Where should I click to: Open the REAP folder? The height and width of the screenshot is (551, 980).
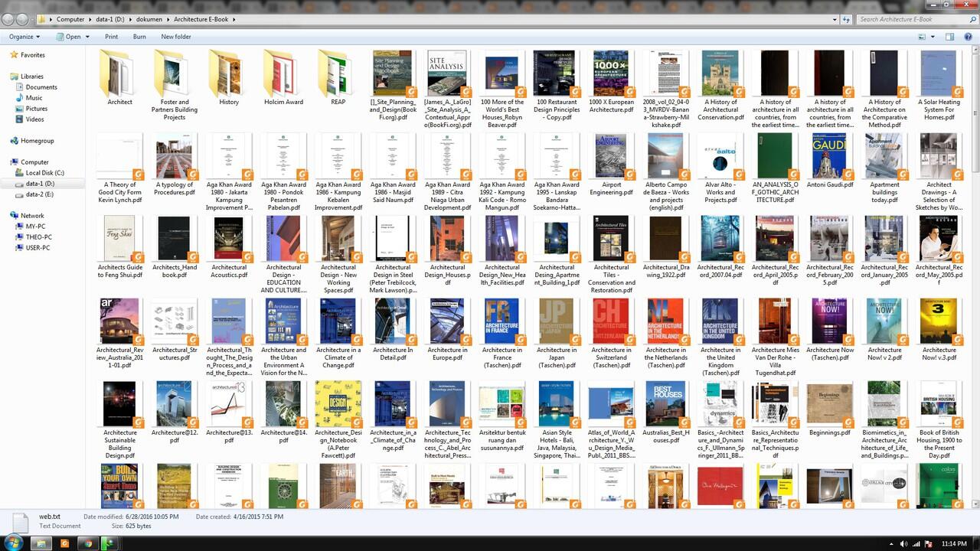click(x=338, y=77)
